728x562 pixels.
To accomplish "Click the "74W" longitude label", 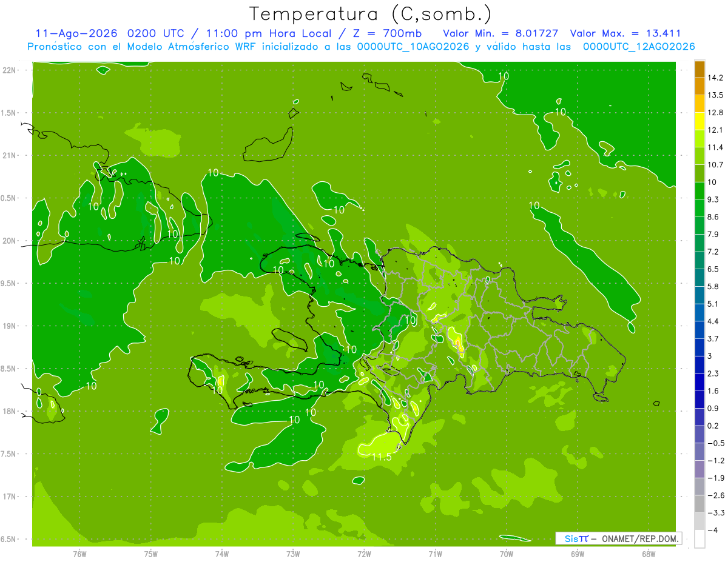I will (x=222, y=554).
